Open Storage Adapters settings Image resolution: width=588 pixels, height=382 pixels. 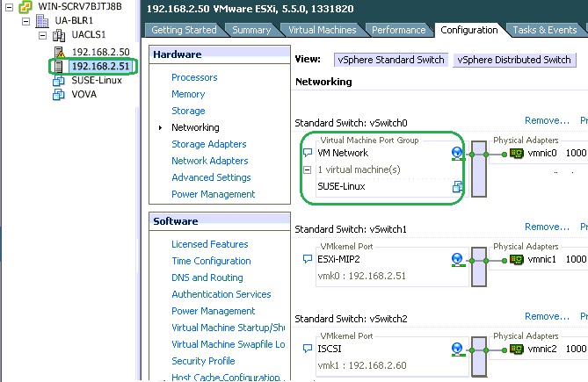[209, 144]
